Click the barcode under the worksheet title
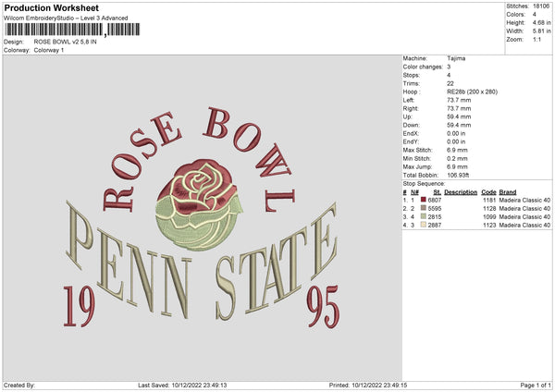This screenshot has width=555, height=392. 72,30
